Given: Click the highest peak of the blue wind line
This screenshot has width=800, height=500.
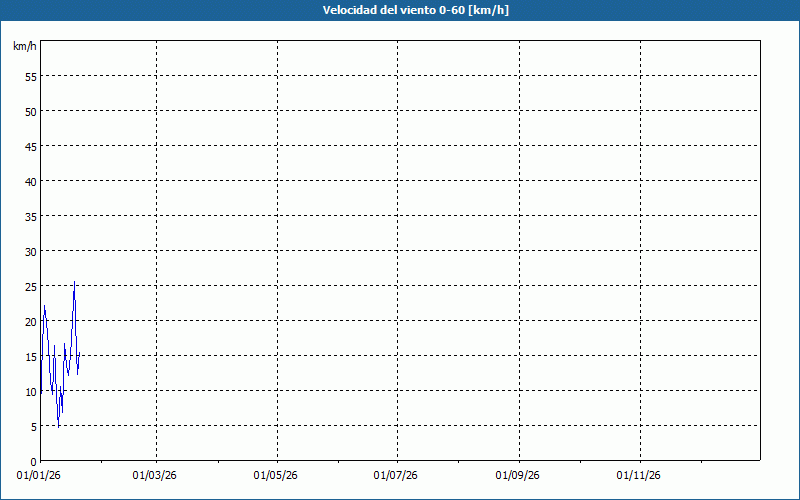Looking at the screenshot, I should point(75,282).
